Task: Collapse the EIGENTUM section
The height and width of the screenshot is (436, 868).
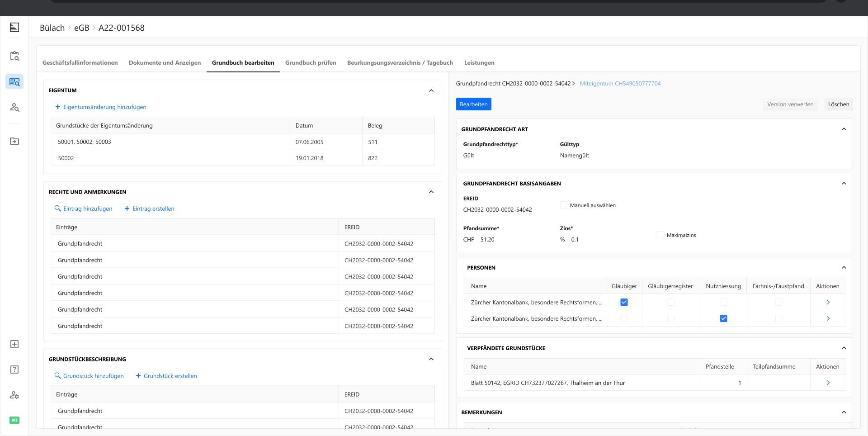Action: click(x=431, y=90)
